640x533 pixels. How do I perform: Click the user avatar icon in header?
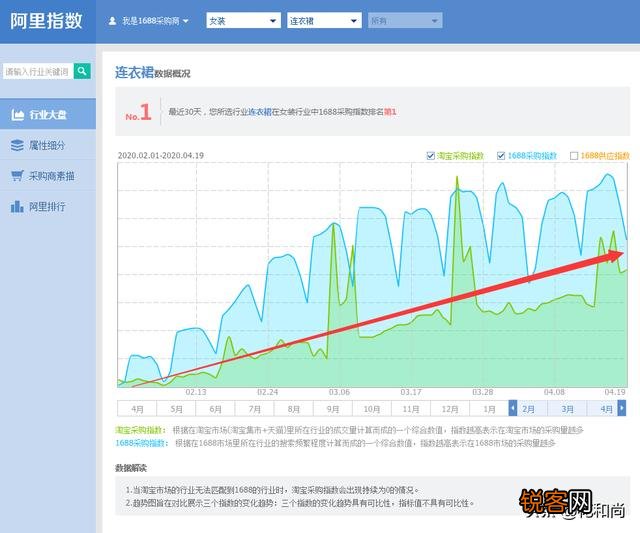point(112,21)
